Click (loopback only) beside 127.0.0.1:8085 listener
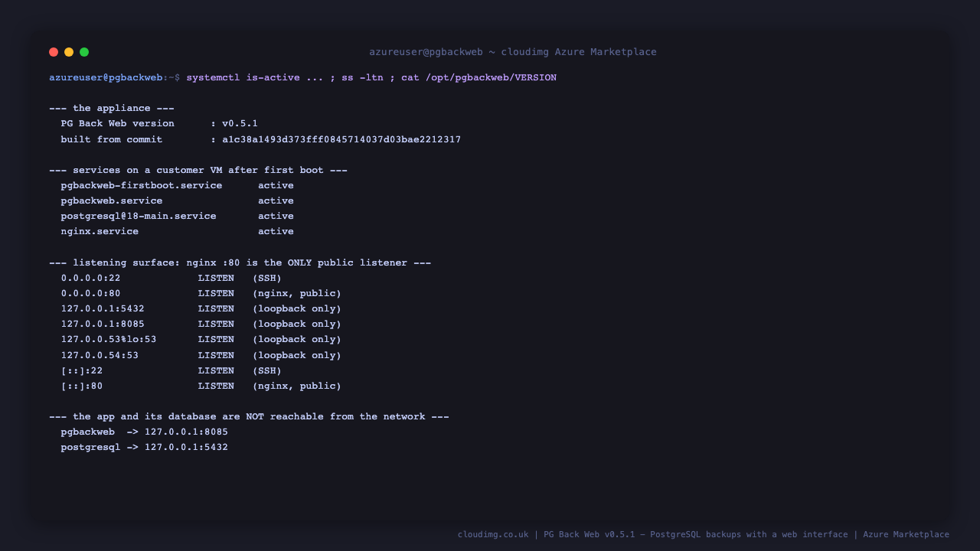 click(x=297, y=324)
